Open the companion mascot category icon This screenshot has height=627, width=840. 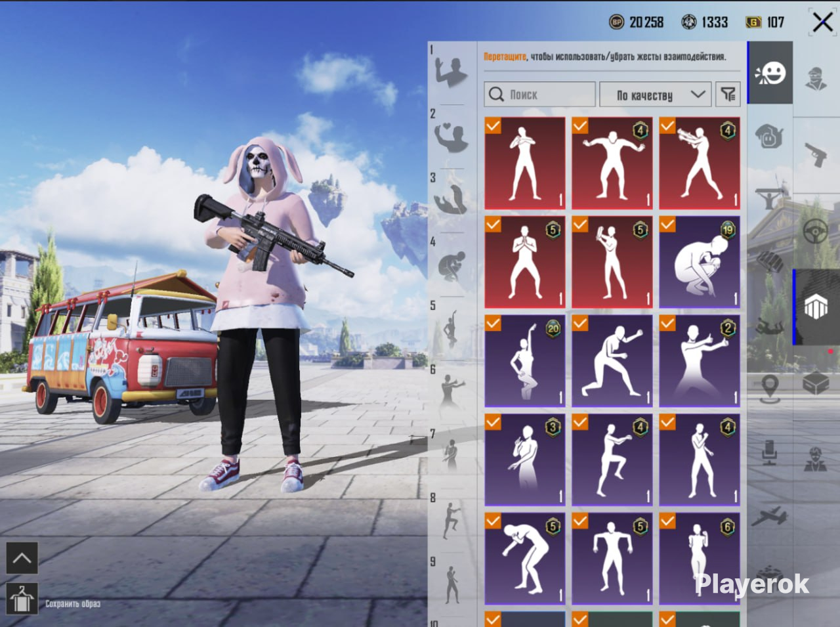tap(770, 136)
